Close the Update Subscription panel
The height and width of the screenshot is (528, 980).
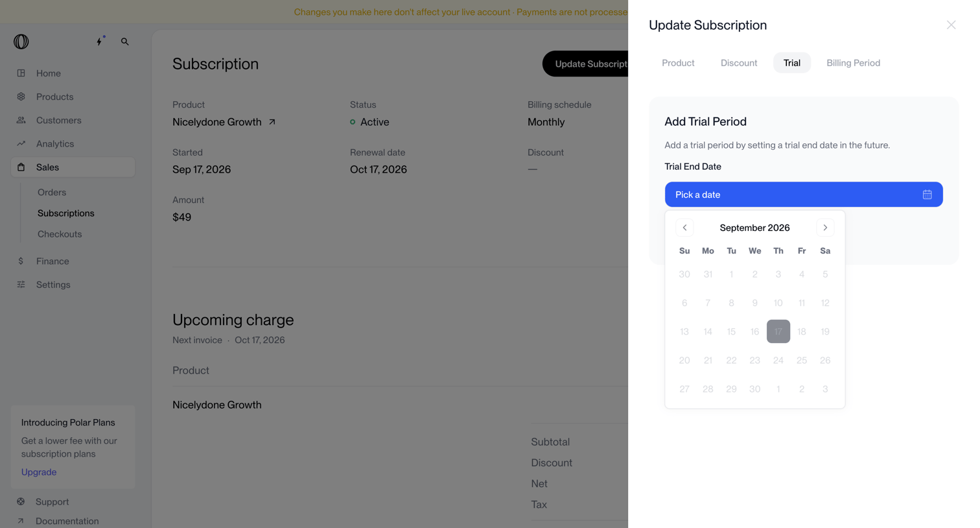[951, 25]
